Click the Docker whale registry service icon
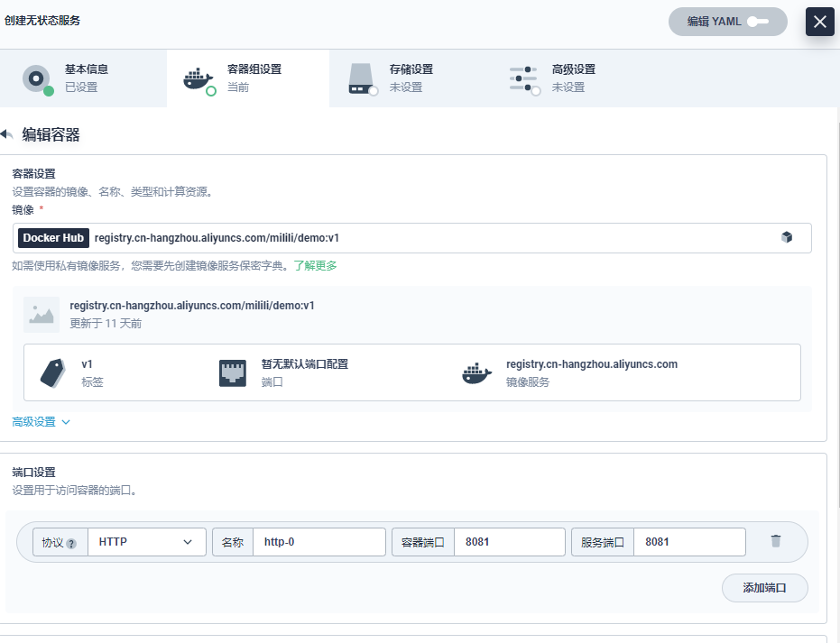The height and width of the screenshot is (643, 840). tap(477, 372)
